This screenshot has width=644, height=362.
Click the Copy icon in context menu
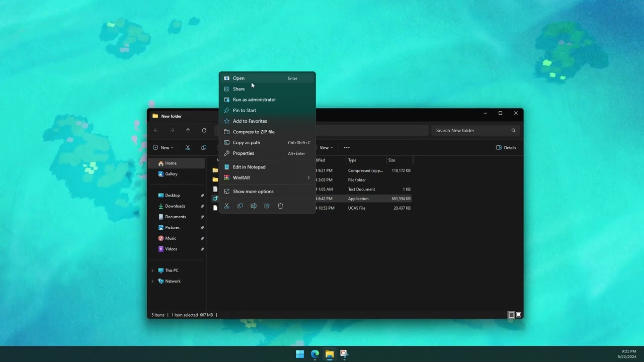coord(240,206)
